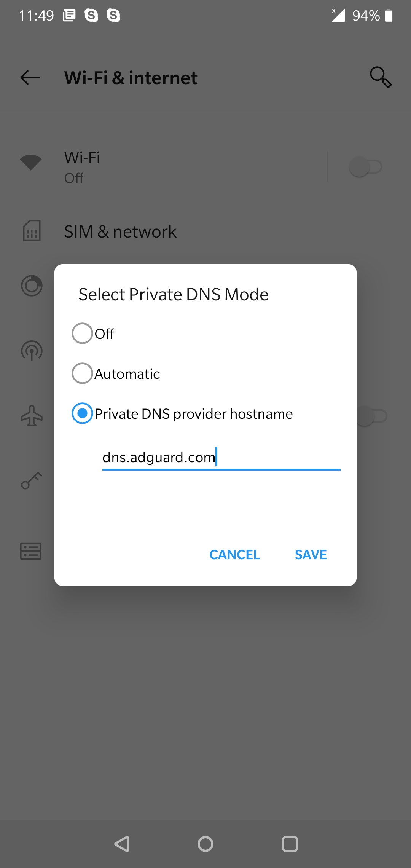This screenshot has width=411, height=868.
Task: Toggle the airplane mode switch
Action: pos(373,416)
